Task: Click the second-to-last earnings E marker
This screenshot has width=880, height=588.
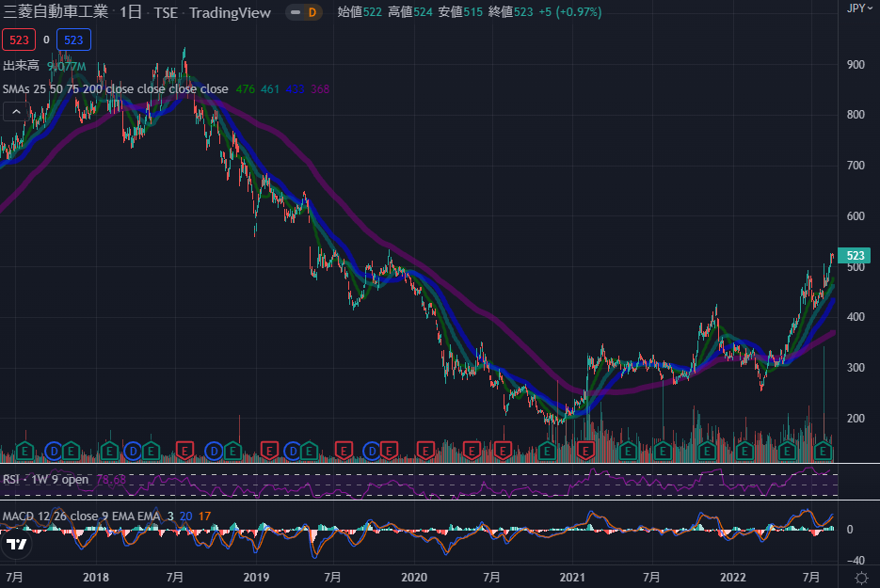Action: point(787,451)
